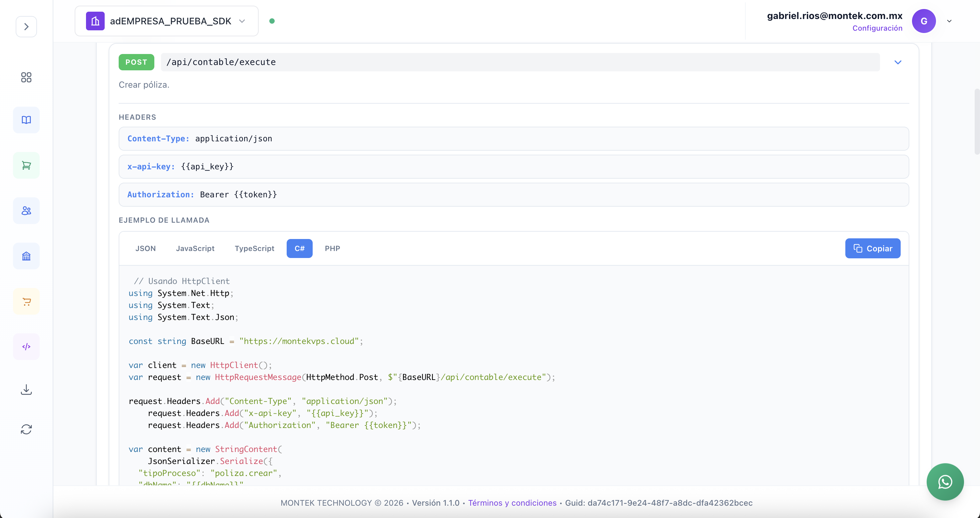Screen dimensions: 980x518
Task: Open the dashboard grid icon in sidebar
Action: pos(26,78)
